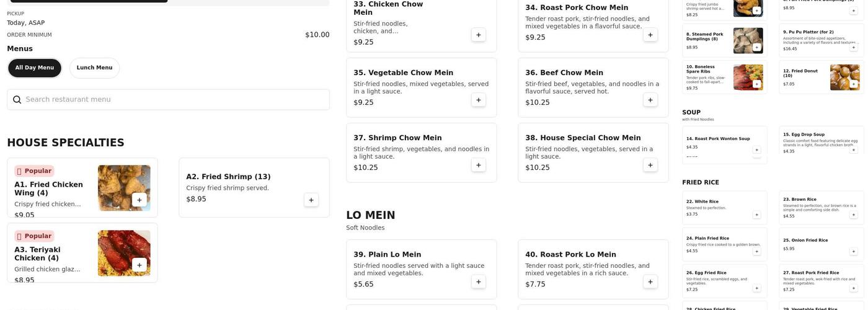Add Chicken Chow Mein to order
Image resolution: width=868 pixels, height=310 pixels.
point(478,35)
